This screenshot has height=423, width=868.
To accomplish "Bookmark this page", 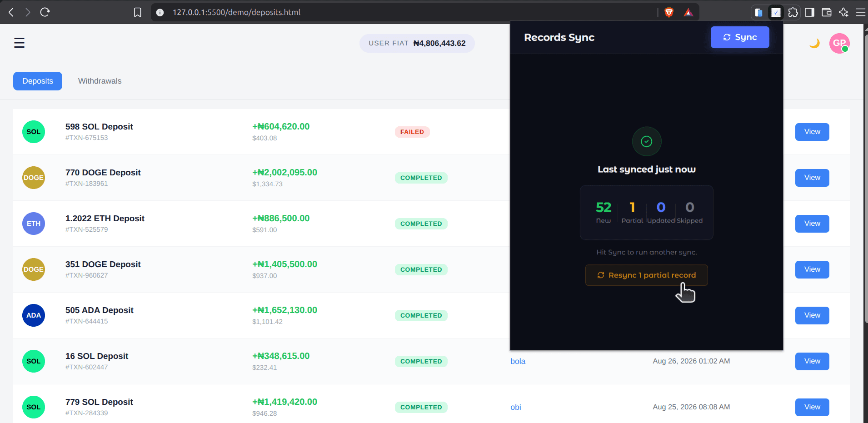I will [137, 12].
